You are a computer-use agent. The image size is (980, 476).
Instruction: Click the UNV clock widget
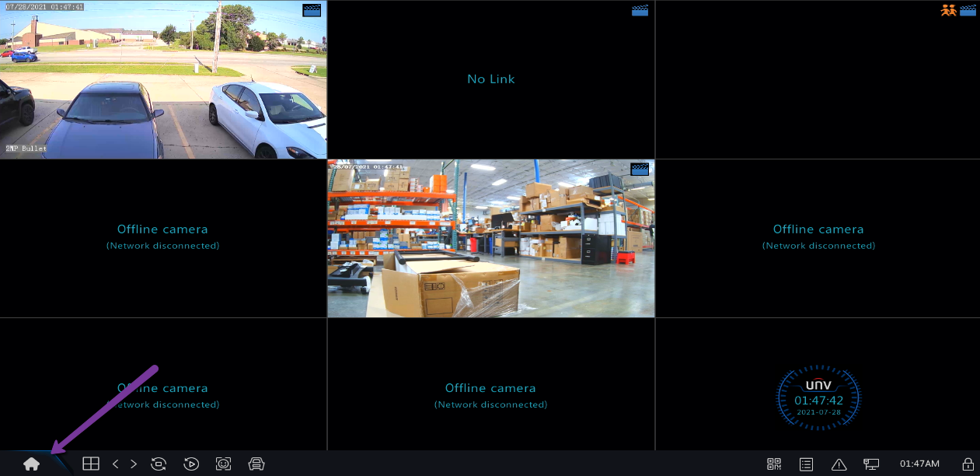pos(818,398)
